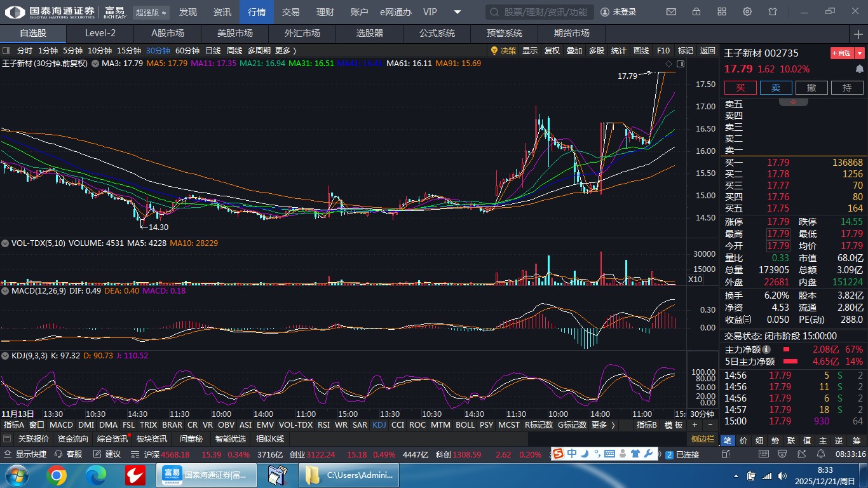This screenshot has width=868, height=488.
Task: Switch to the A股市场 tab
Action: pos(167,33)
